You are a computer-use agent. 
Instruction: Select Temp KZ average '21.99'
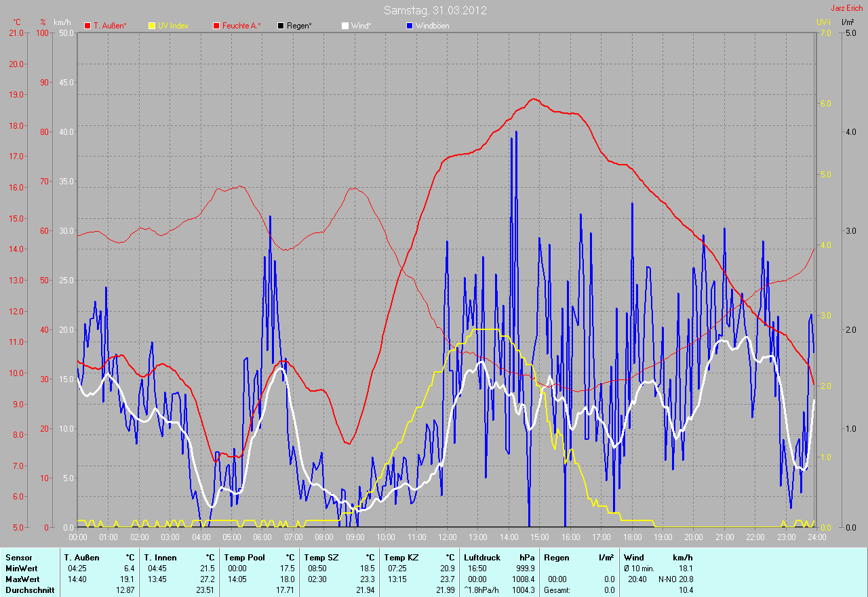(x=445, y=590)
